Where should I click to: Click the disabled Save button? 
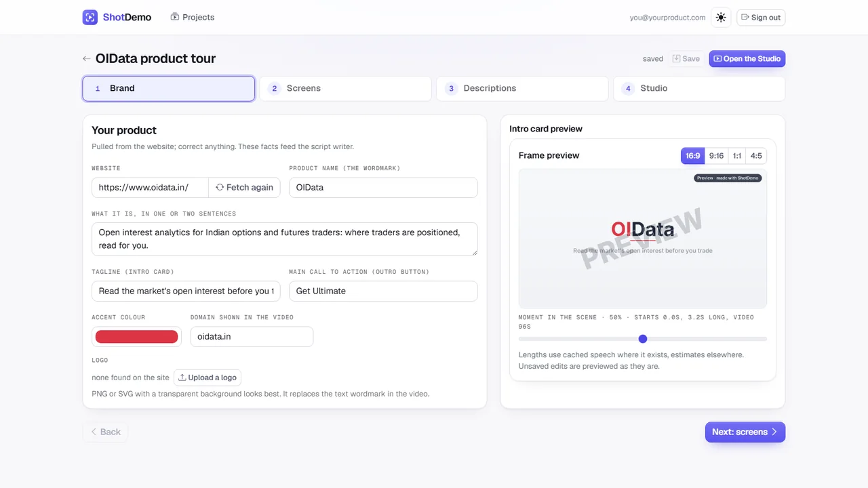tap(686, 59)
